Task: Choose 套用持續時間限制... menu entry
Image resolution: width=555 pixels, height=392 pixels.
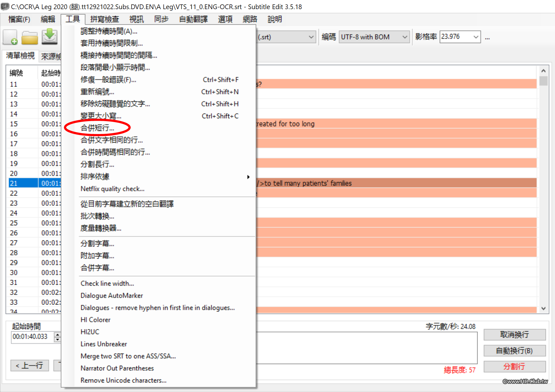Action: [x=159, y=43]
